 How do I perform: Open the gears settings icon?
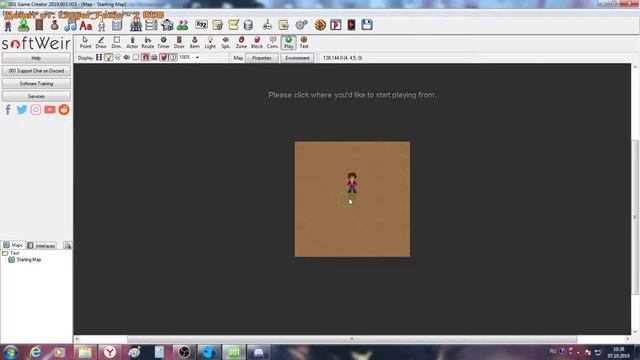point(301,25)
